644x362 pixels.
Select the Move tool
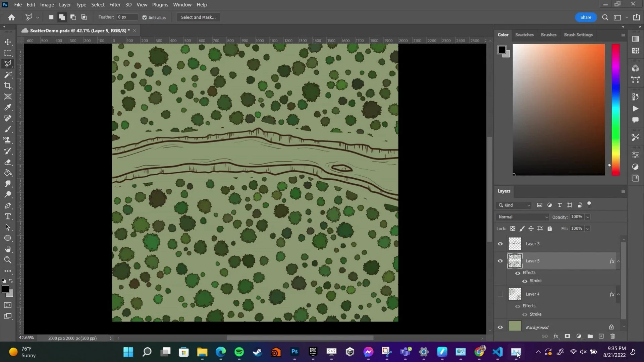[8, 42]
